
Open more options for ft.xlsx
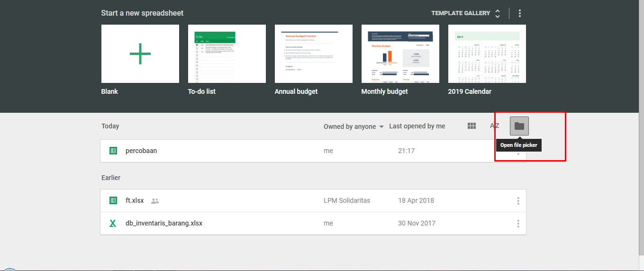point(518,201)
